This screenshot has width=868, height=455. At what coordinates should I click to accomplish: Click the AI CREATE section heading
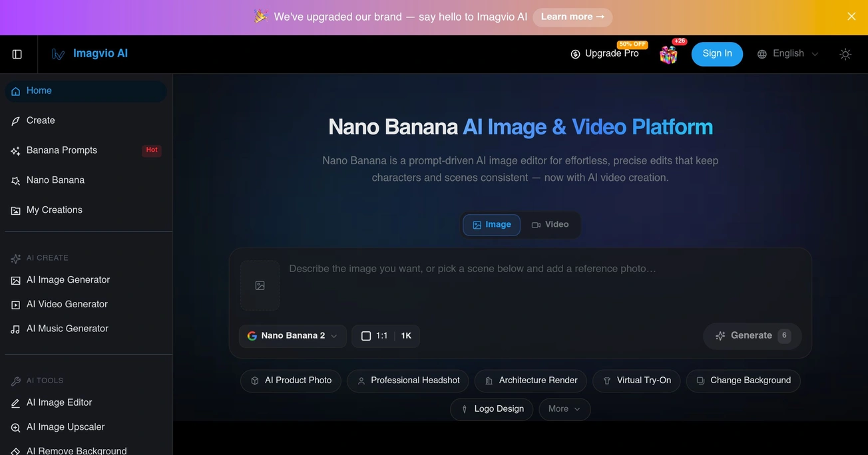(x=47, y=258)
